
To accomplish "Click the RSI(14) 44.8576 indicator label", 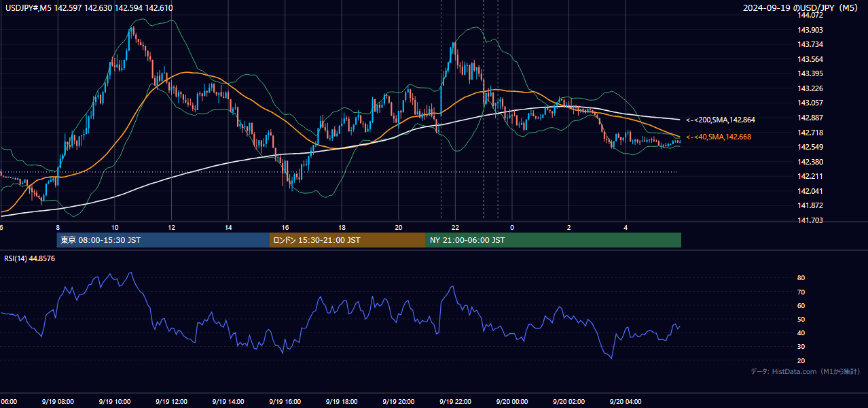I will point(30,258).
